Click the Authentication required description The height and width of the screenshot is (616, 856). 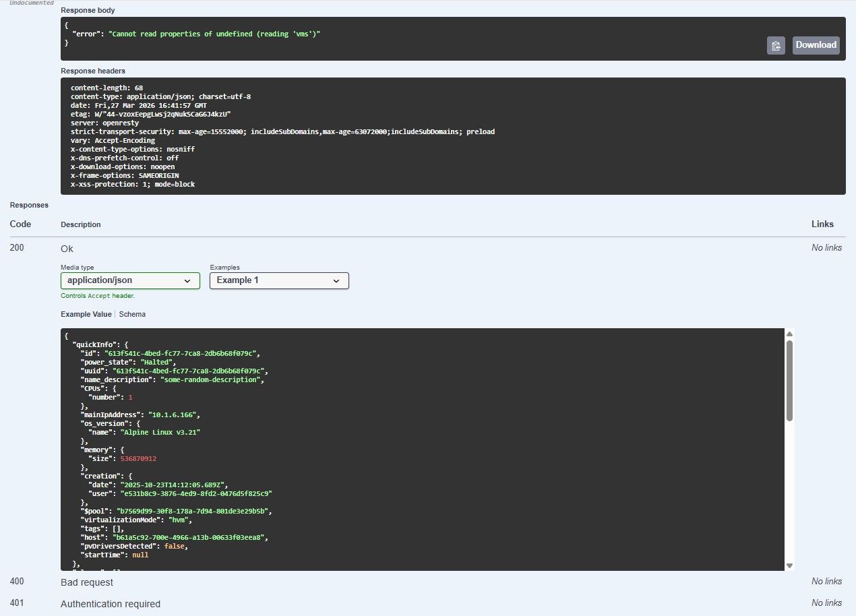tap(111, 604)
